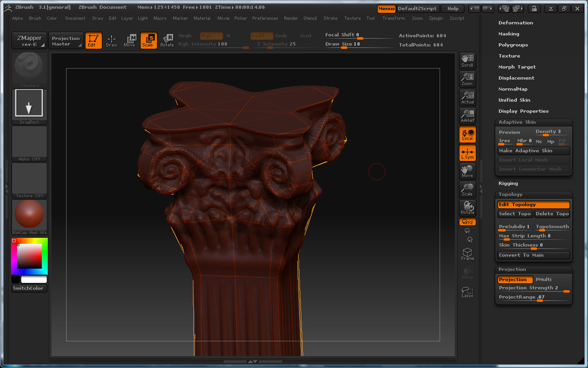The image size is (588, 368).
Task: Click Make Adaptive Skin button
Action: tap(533, 151)
